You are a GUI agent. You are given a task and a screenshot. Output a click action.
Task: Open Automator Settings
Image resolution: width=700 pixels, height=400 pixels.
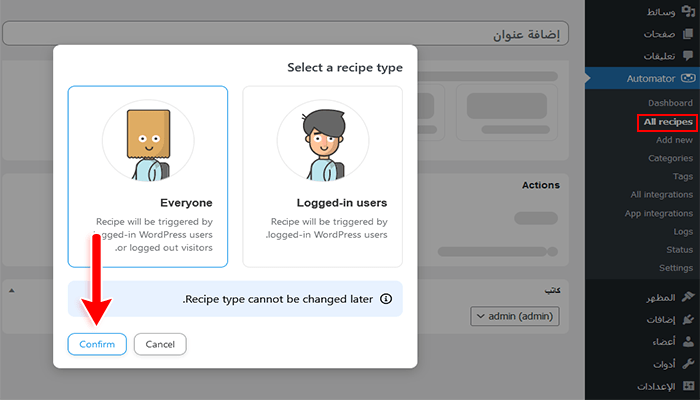[676, 268]
